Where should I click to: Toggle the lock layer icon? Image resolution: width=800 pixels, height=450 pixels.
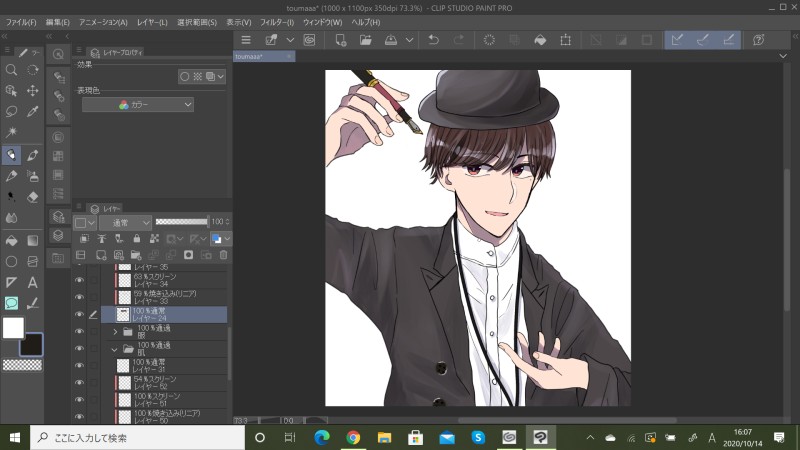[x=137, y=238]
